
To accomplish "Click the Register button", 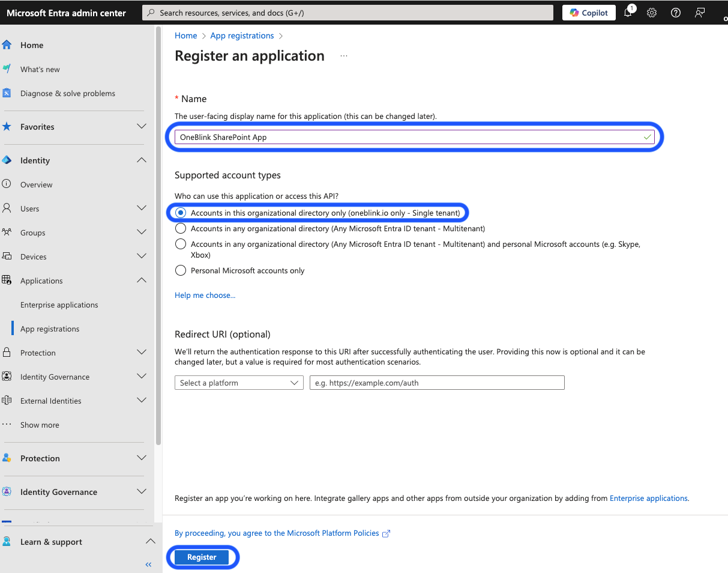I will (x=202, y=557).
